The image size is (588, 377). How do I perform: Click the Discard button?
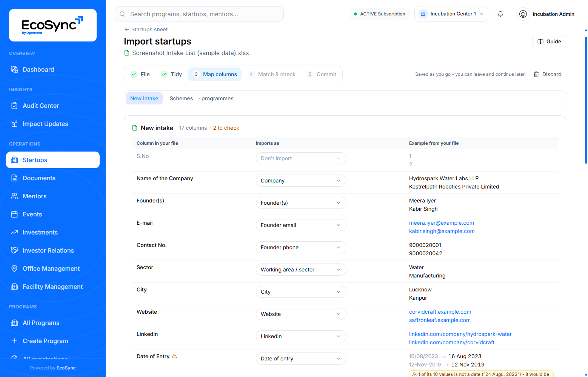click(x=548, y=74)
